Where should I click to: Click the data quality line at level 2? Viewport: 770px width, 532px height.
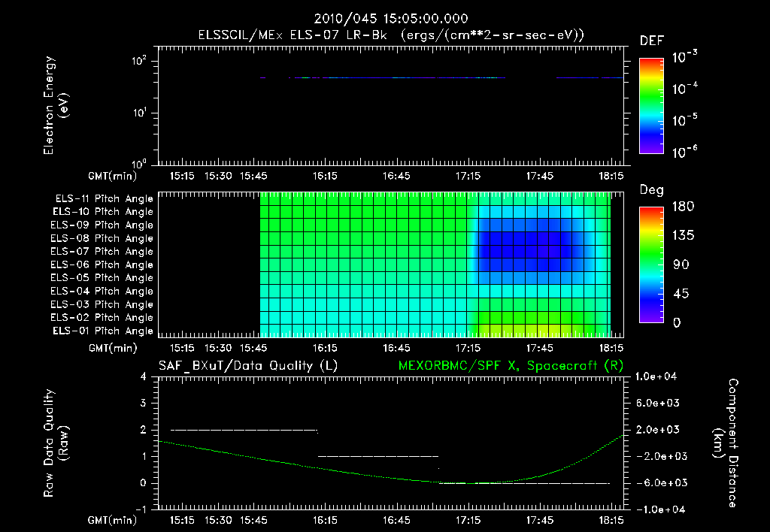tap(244, 431)
